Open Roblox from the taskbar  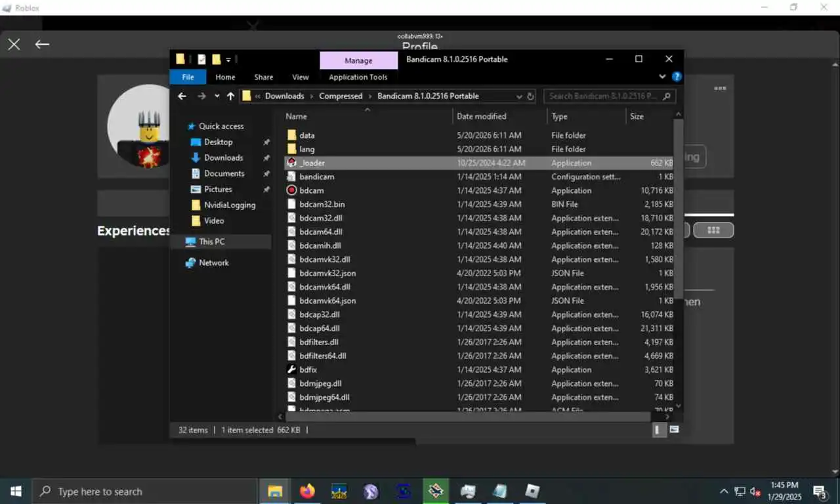(x=532, y=491)
